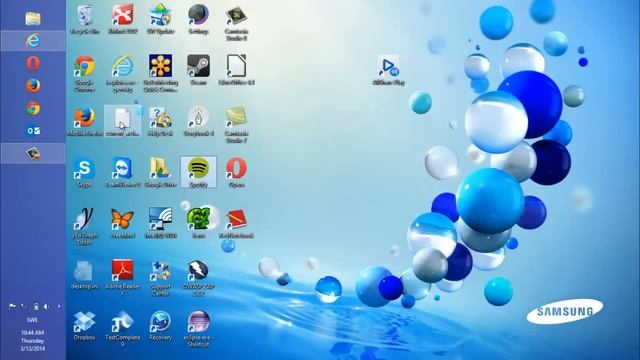The width and height of the screenshot is (640, 360).
Task: Open the Recovery desktop shortcut
Action: coord(160,326)
